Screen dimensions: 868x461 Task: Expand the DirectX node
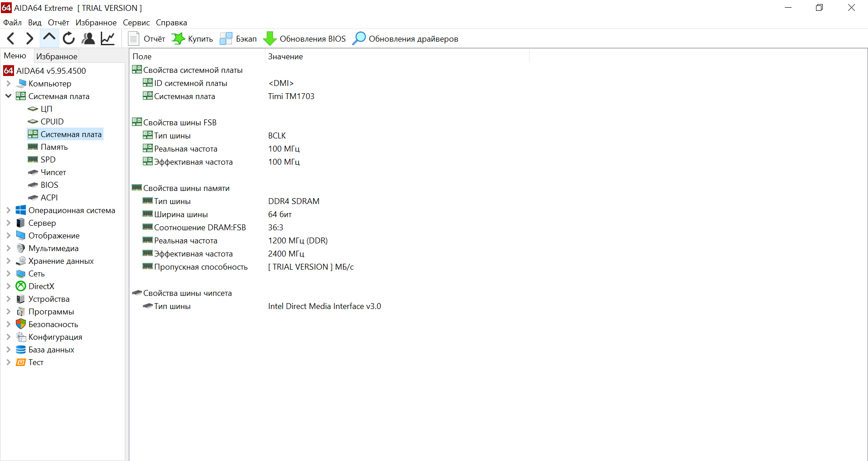click(x=8, y=286)
